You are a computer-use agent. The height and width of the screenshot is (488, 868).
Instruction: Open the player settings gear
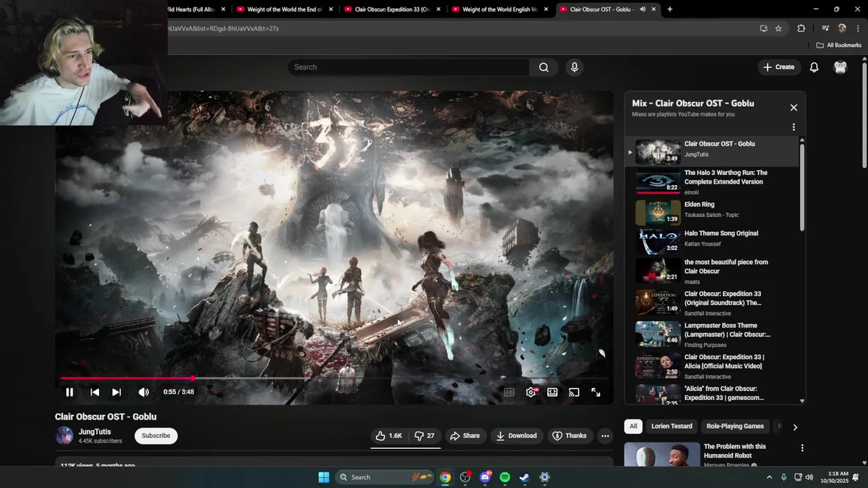pos(531,392)
